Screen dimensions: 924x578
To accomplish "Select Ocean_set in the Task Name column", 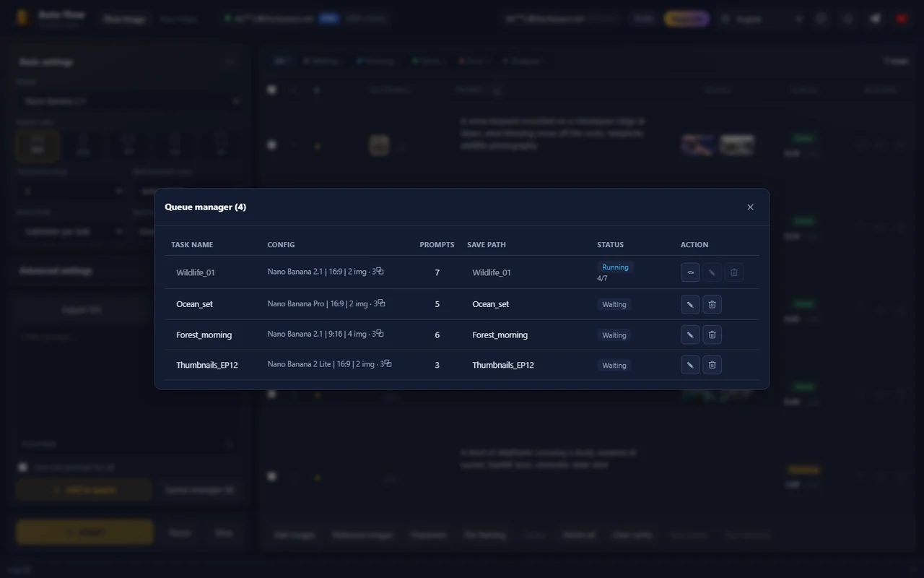I will [194, 304].
